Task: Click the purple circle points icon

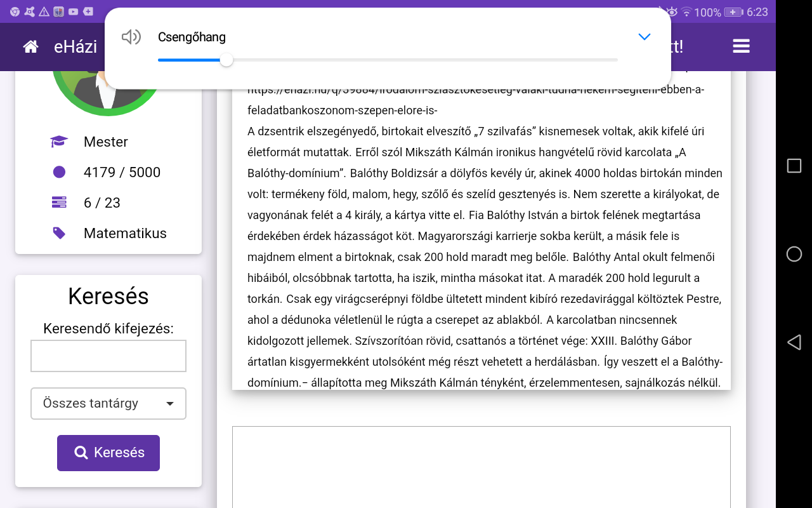Action: coord(59,172)
